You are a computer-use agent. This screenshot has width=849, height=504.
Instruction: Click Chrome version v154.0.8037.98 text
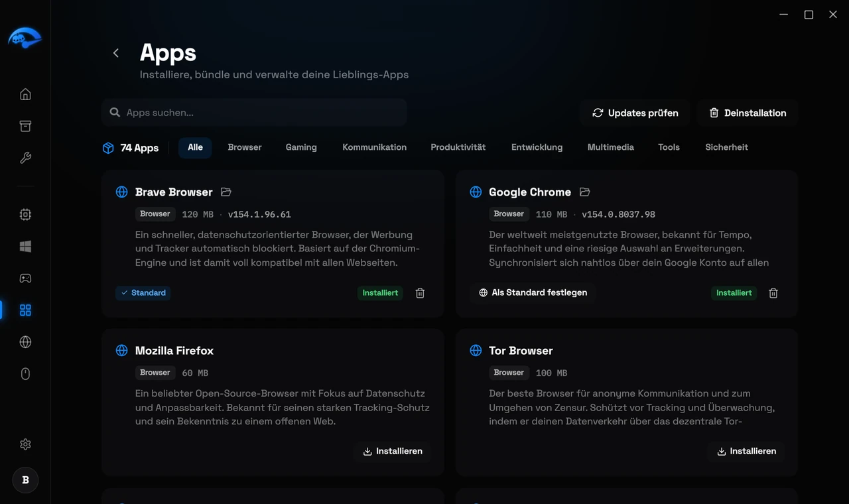tap(618, 214)
